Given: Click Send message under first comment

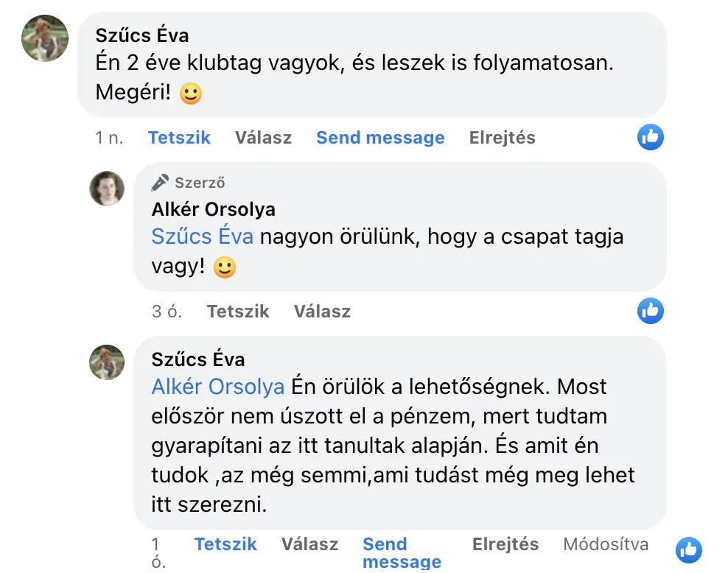Looking at the screenshot, I should click(380, 138).
